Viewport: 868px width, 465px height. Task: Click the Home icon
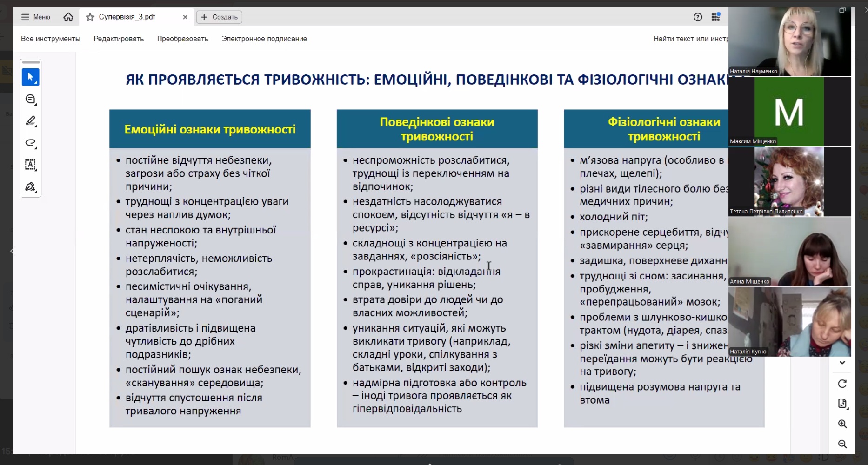tap(68, 17)
